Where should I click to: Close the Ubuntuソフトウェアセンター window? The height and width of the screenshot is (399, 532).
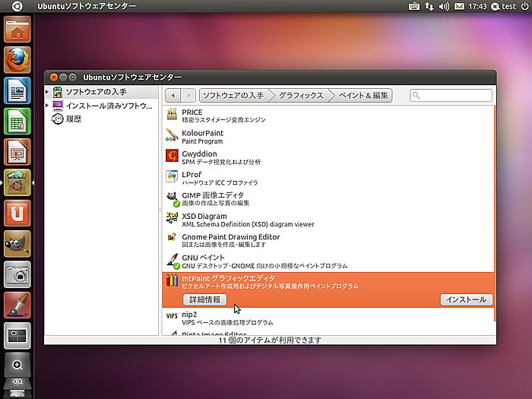[54, 77]
